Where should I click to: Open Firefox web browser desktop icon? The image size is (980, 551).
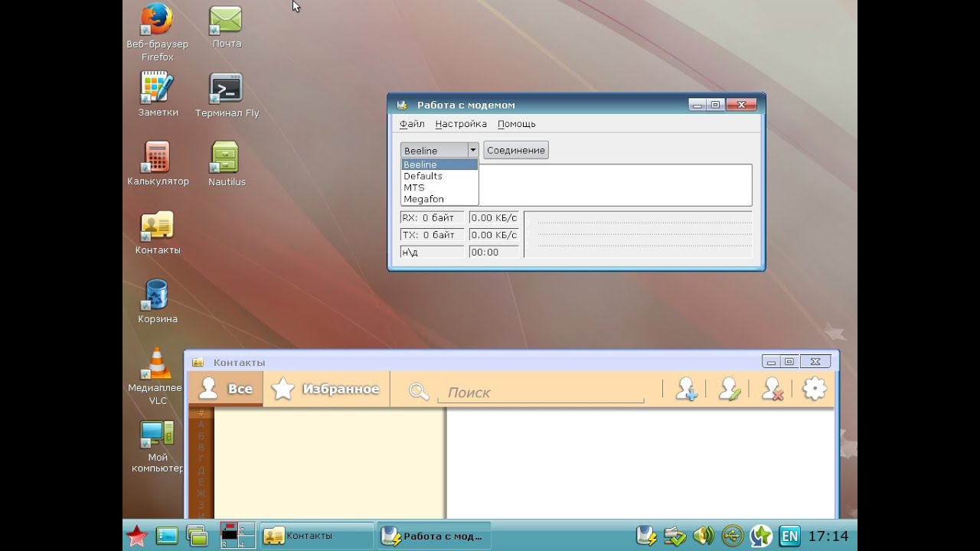pyautogui.click(x=157, y=19)
